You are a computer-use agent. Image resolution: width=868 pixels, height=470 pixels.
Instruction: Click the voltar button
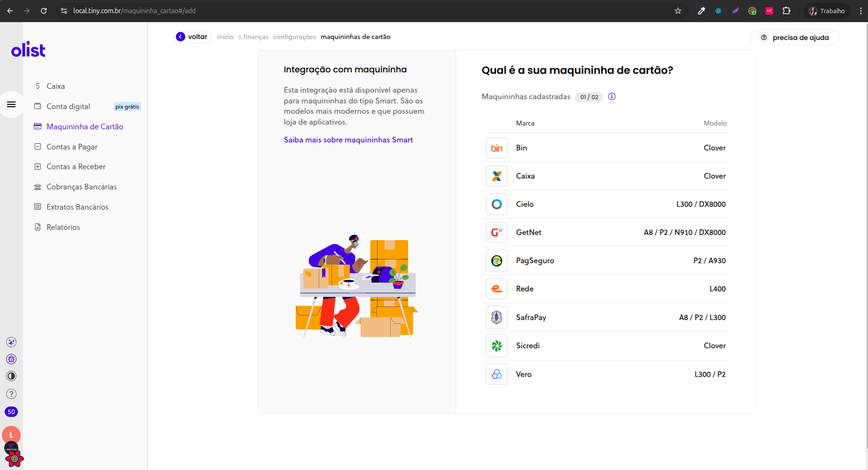tap(192, 37)
